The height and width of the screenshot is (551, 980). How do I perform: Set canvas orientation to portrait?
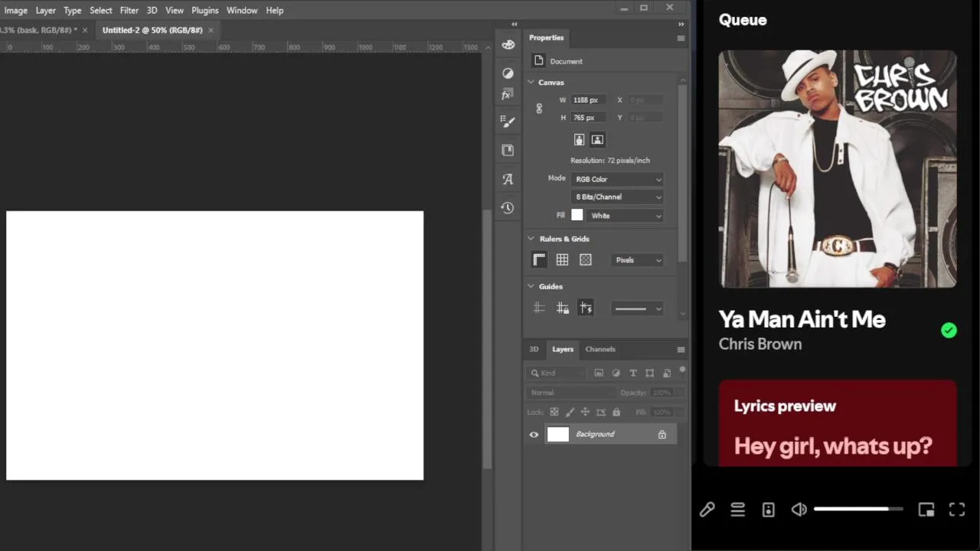click(x=579, y=140)
